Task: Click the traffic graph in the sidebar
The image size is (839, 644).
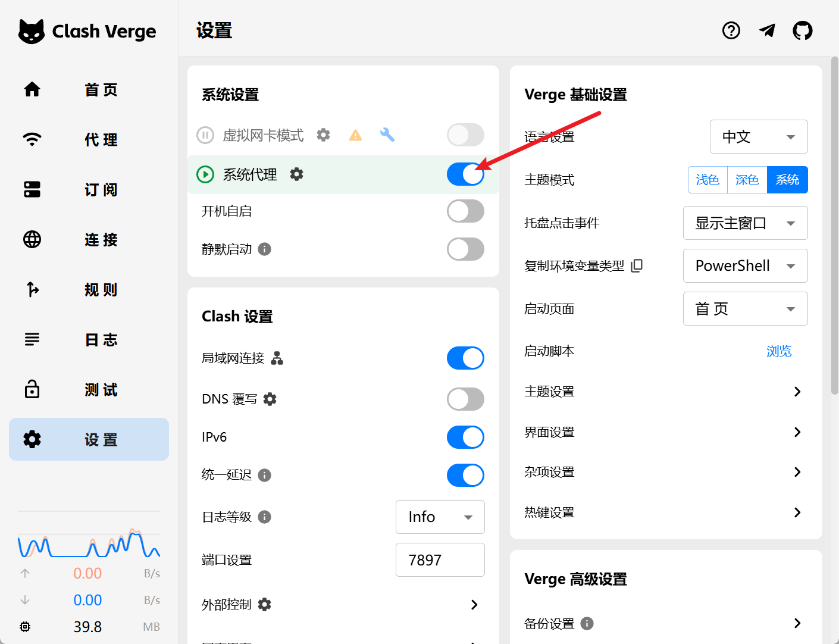Action: pos(89,534)
